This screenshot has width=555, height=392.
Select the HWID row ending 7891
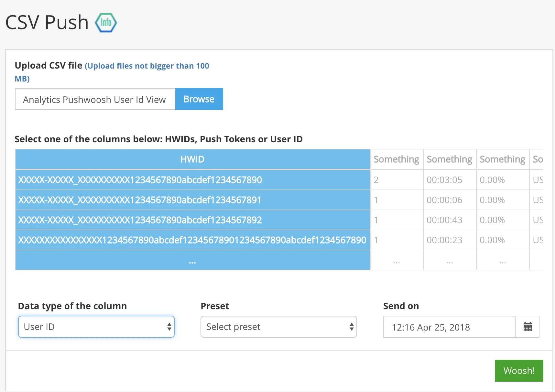coord(192,200)
